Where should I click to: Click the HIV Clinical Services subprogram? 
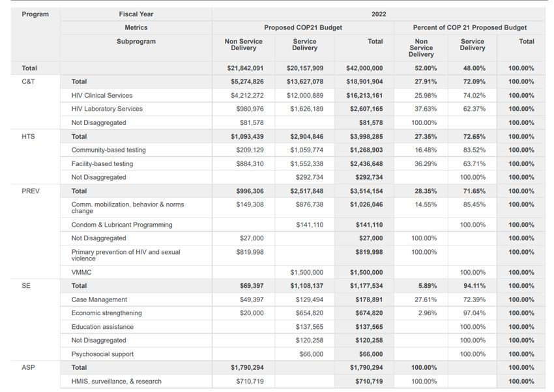[x=102, y=95]
